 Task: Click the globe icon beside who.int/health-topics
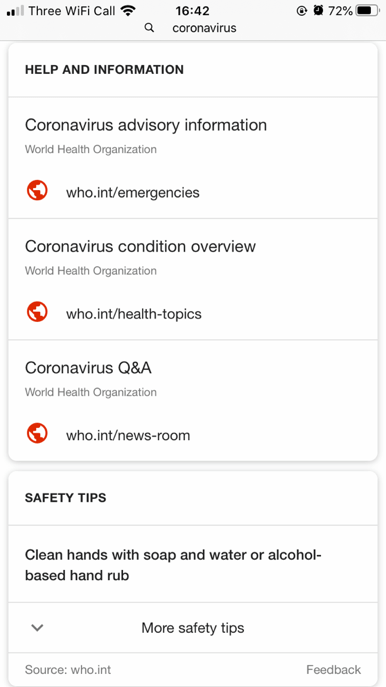click(37, 312)
